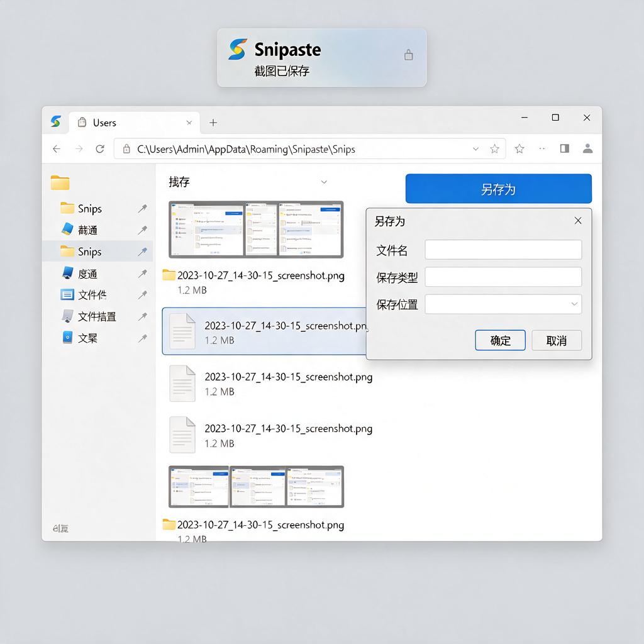Expand the address bar dropdown chevron
The width and height of the screenshot is (644, 644).
click(x=475, y=148)
